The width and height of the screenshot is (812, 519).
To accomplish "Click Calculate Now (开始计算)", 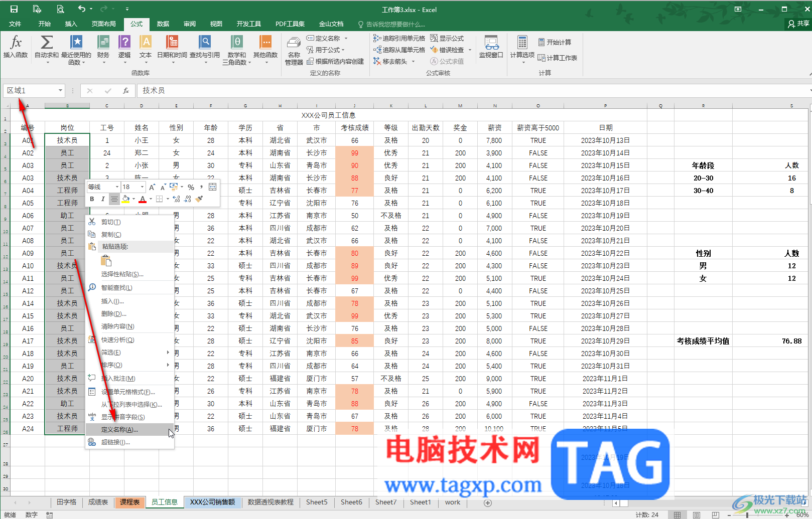I will [555, 42].
